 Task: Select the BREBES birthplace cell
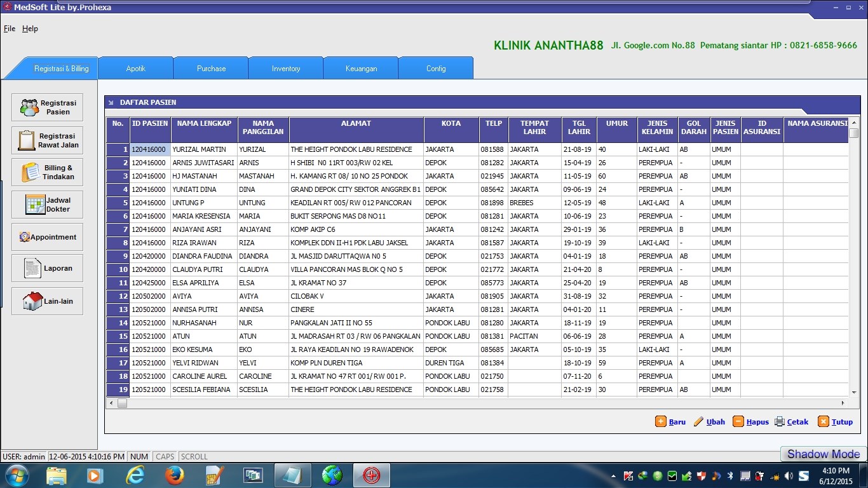534,203
